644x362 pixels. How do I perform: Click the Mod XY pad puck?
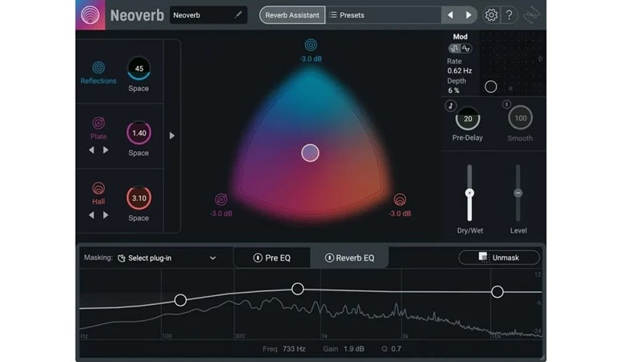point(490,87)
